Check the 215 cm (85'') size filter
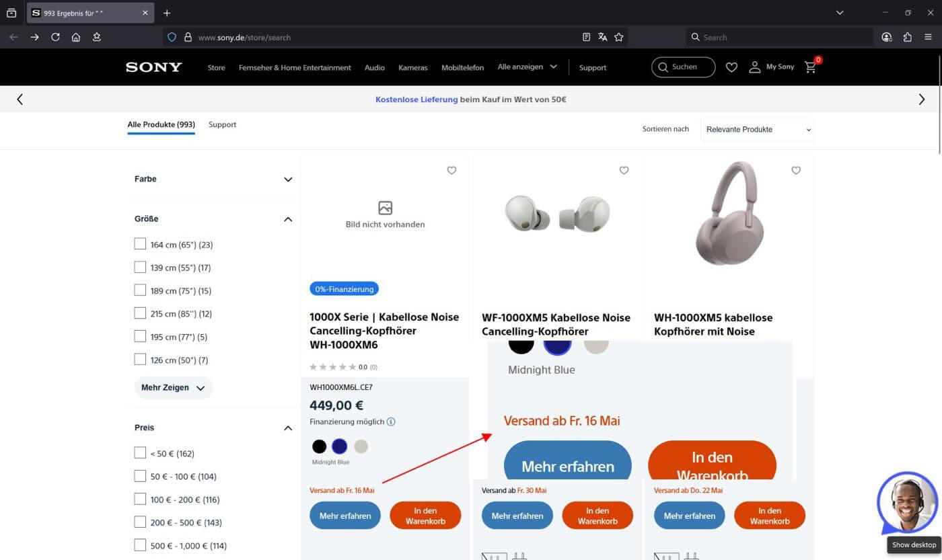Image resolution: width=942 pixels, height=560 pixels. pyautogui.click(x=140, y=313)
